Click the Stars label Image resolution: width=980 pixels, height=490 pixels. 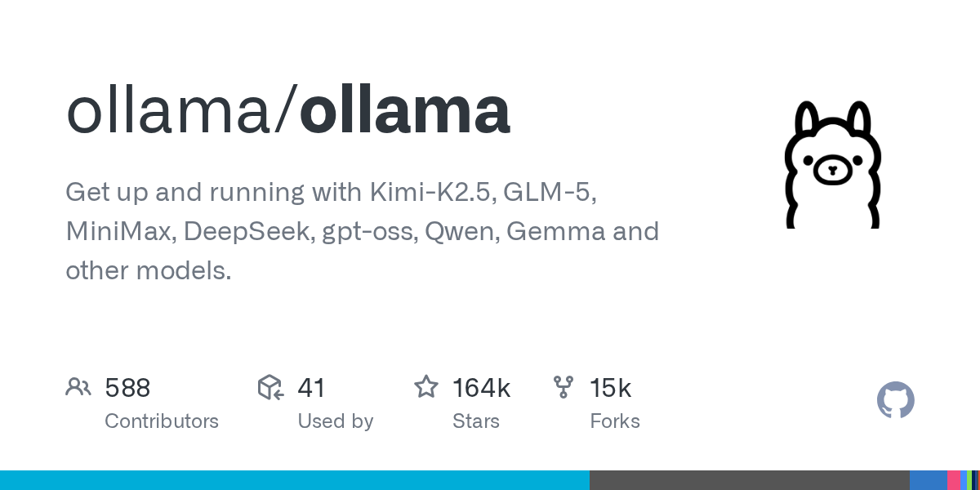(x=476, y=421)
